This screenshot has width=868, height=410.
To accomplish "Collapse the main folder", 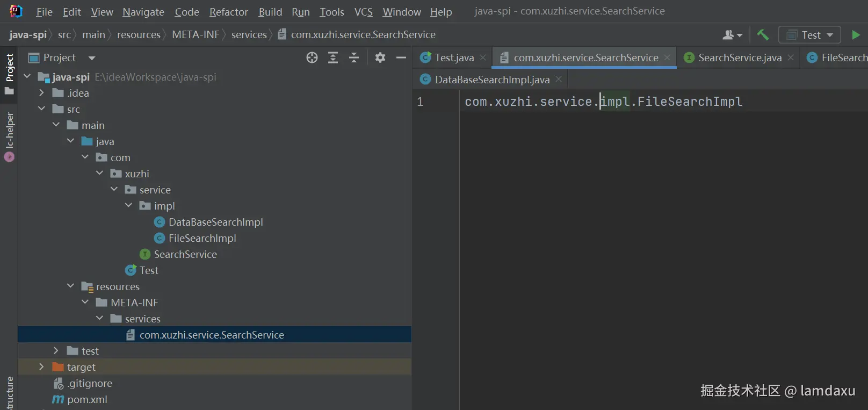I will 56,125.
